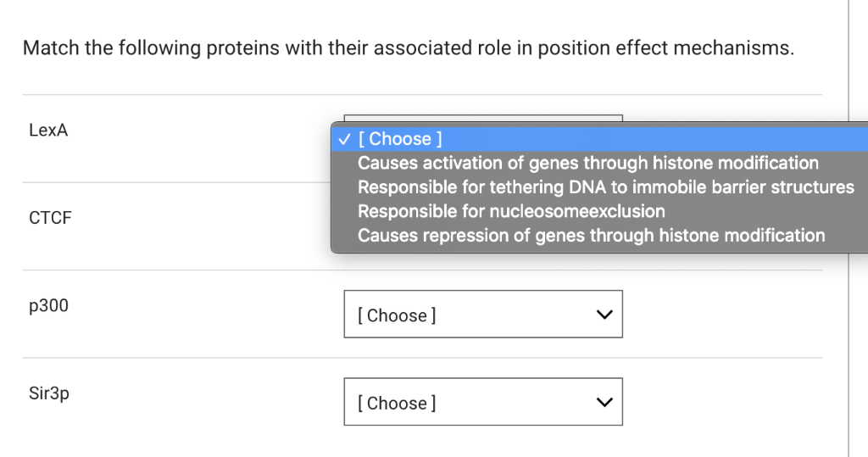Select "Causes repression of genes through histone modification"
Viewport: 868px width, 457px height.
coord(591,235)
